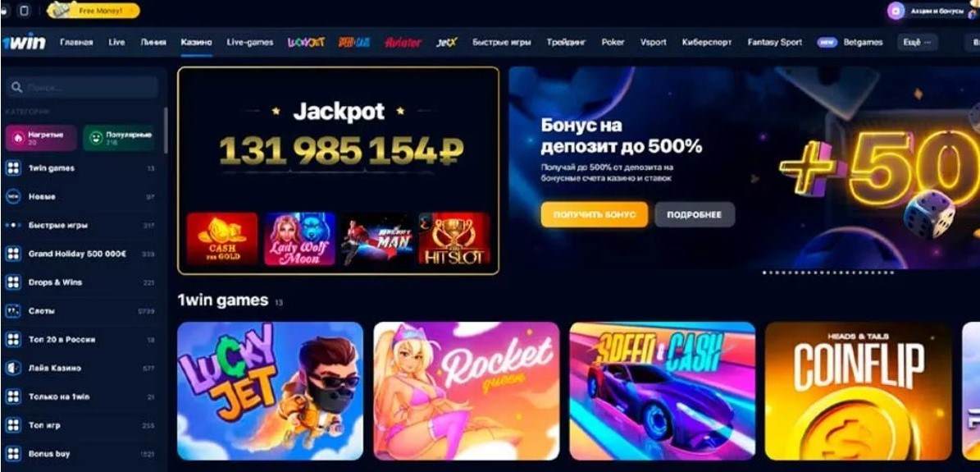This screenshot has width=980, height=472.
Task: Click the Получить бонус button
Action: (595, 215)
